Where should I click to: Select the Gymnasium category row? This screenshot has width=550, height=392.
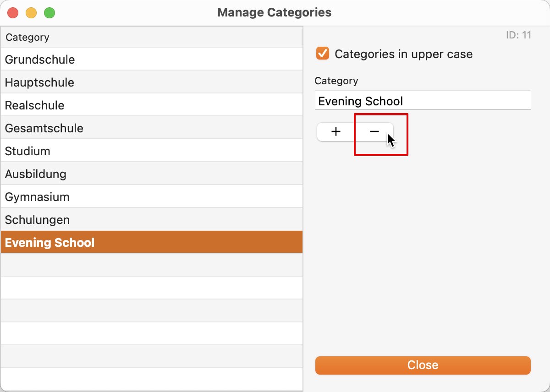tap(151, 197)
